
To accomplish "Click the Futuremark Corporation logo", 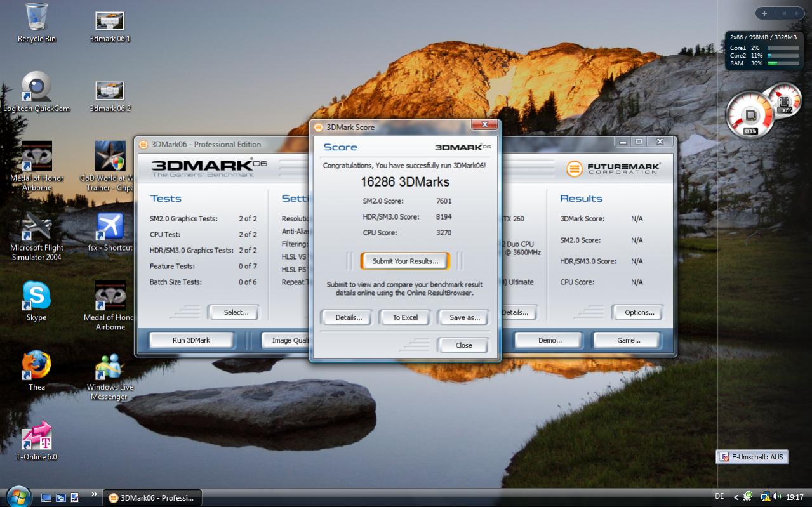I will (613, 168).
